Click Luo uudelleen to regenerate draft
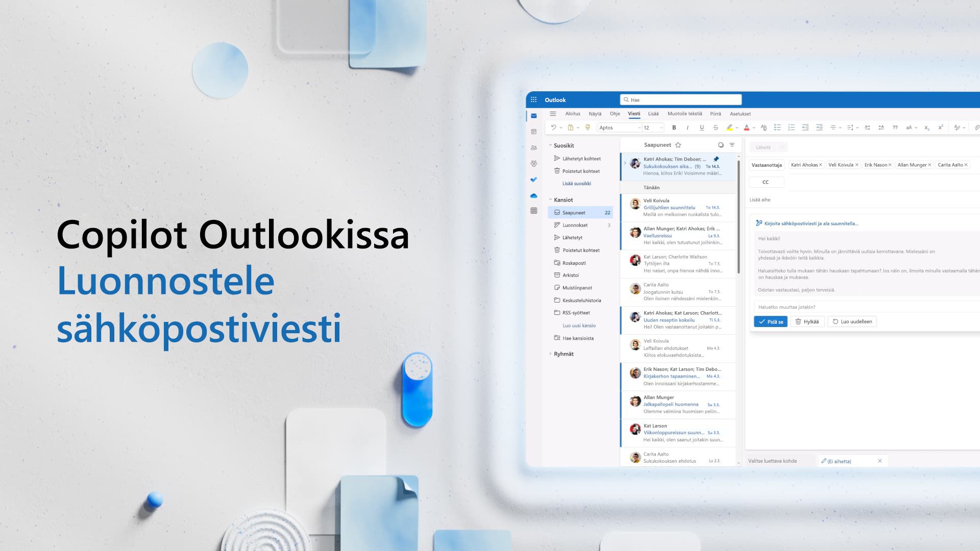The height and width of the screenshot is (551, 980). coord(853,321)
